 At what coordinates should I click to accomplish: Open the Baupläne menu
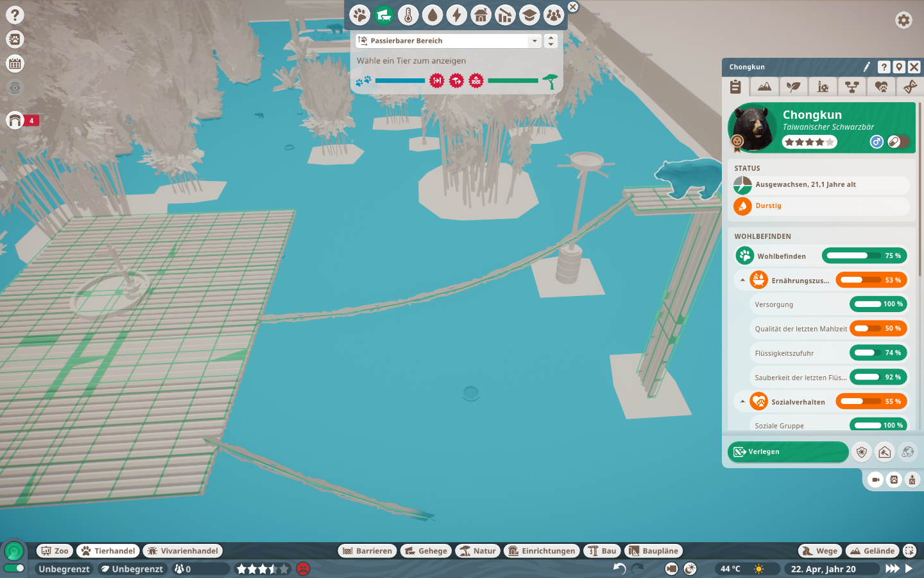click(x=654, y=551)
